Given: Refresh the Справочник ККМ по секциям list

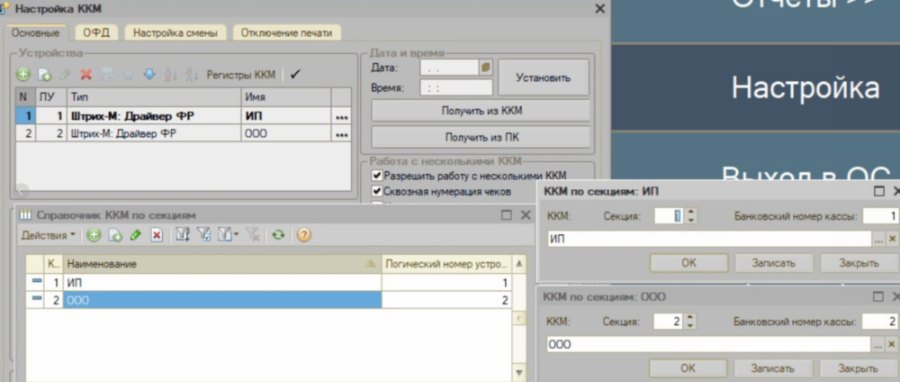Looking at the screenshot, I should tap(278, 235).
